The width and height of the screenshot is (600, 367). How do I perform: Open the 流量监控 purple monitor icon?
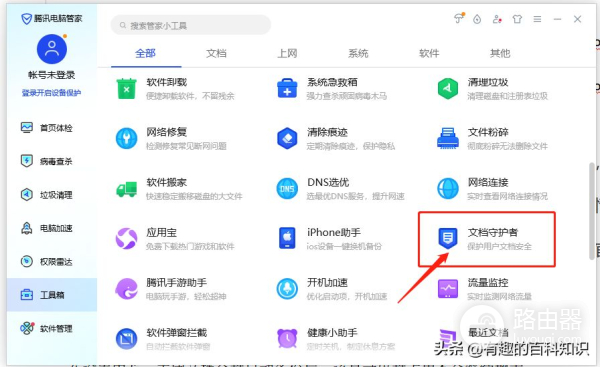tap(448, 289)
